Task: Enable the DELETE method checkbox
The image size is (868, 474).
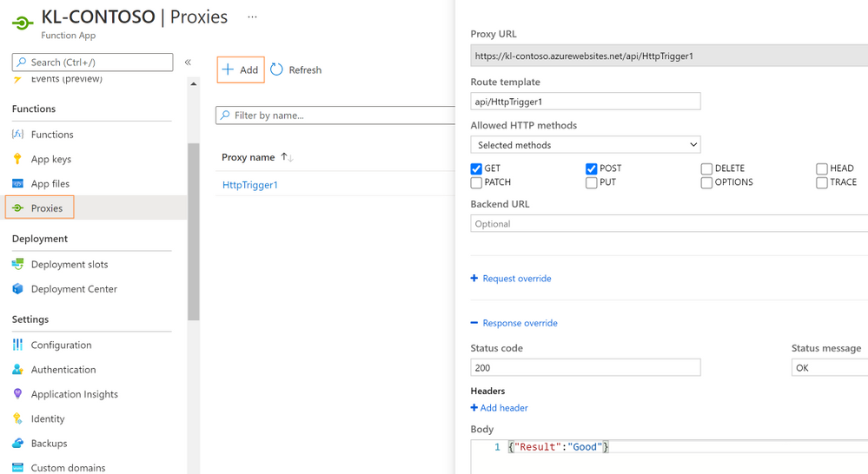Action: (x=706, y=168)
